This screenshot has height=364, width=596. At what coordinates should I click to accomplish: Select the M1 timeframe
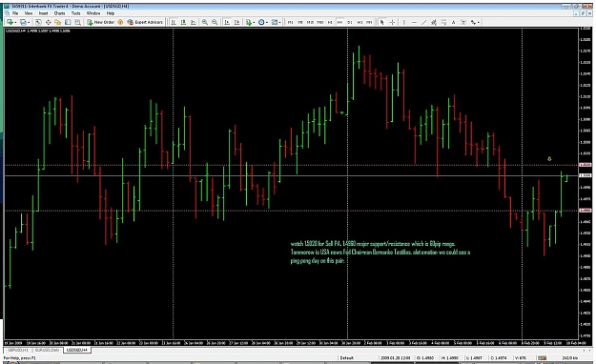click(291, 23)
